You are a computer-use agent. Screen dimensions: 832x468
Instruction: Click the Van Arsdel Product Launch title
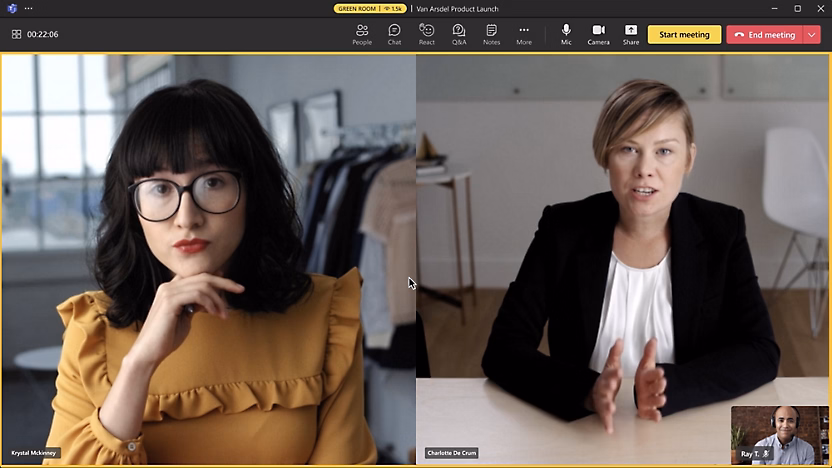coord(457,8)
